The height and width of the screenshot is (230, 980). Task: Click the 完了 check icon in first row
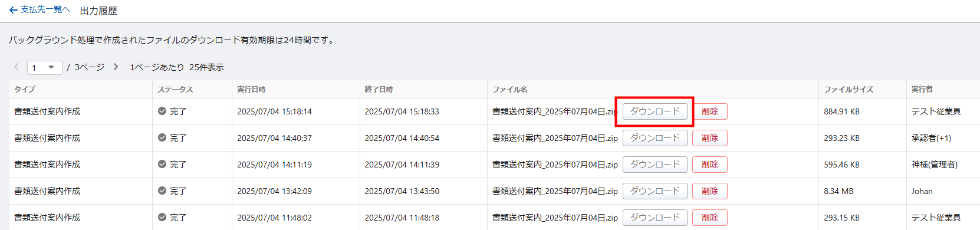pos(162,111)
